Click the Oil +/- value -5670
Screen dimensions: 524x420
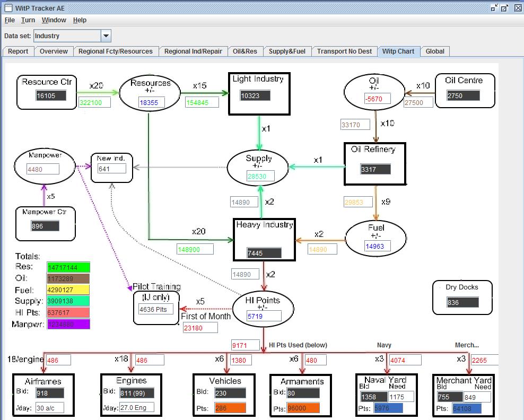coord(377,99)
